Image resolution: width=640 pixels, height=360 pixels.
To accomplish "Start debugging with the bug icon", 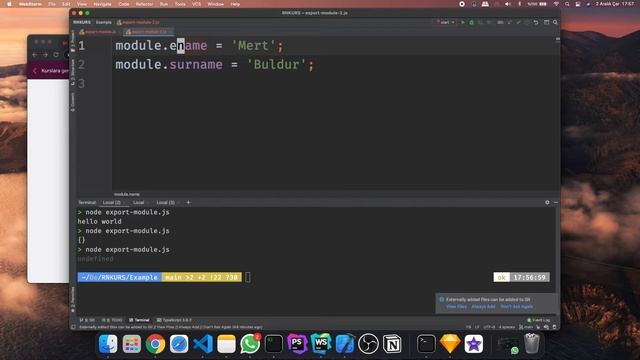I will pos(471,22).
